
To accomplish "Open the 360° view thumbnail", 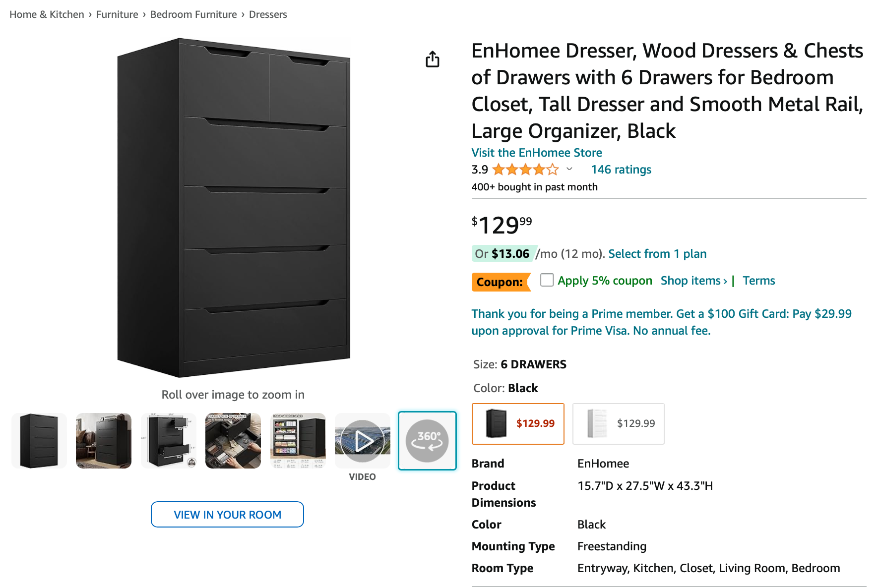I will [x=427, y=441].
